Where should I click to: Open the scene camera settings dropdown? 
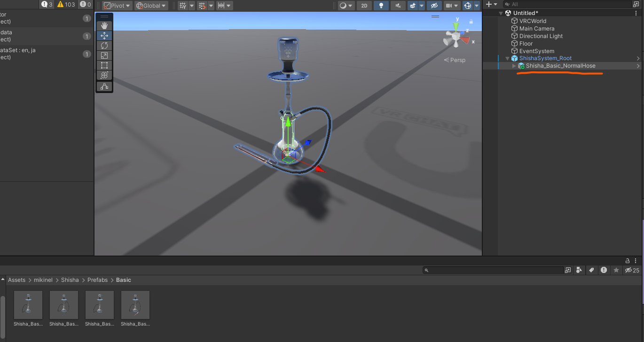451,6
